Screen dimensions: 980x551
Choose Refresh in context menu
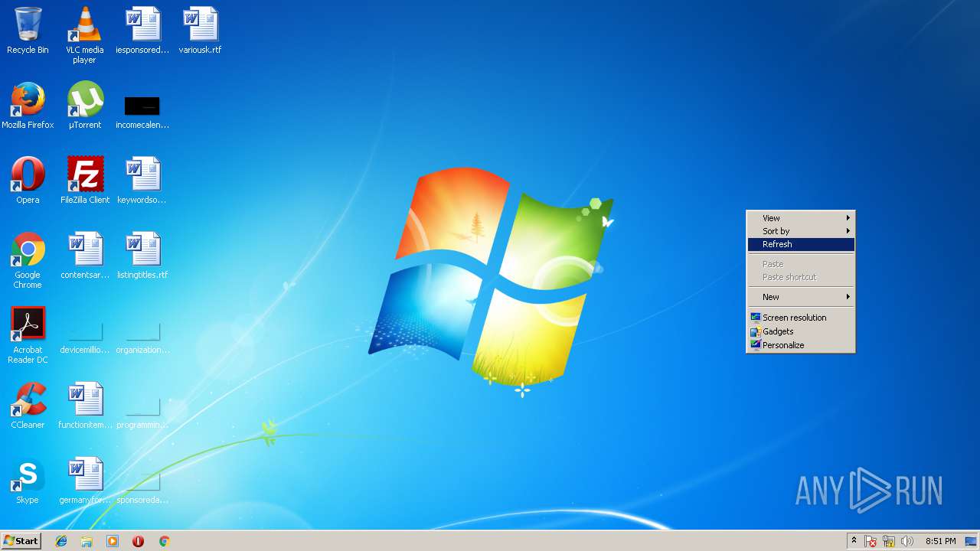coord(801,244)
